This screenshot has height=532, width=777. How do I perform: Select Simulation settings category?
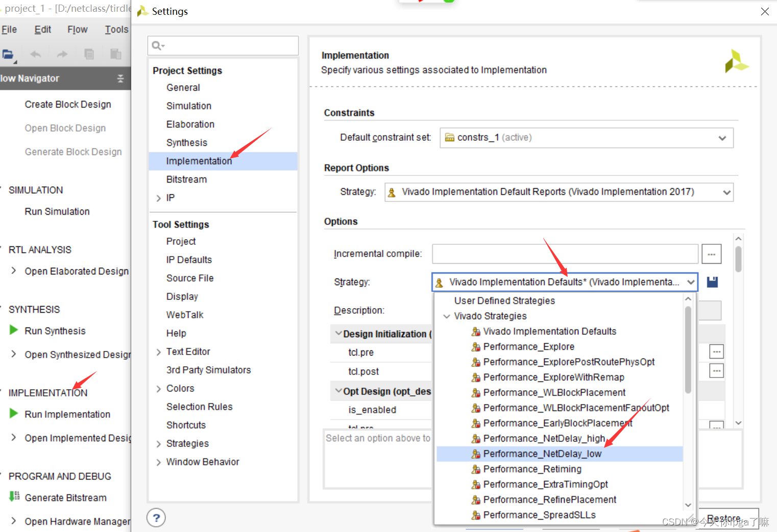coord(188,106)
